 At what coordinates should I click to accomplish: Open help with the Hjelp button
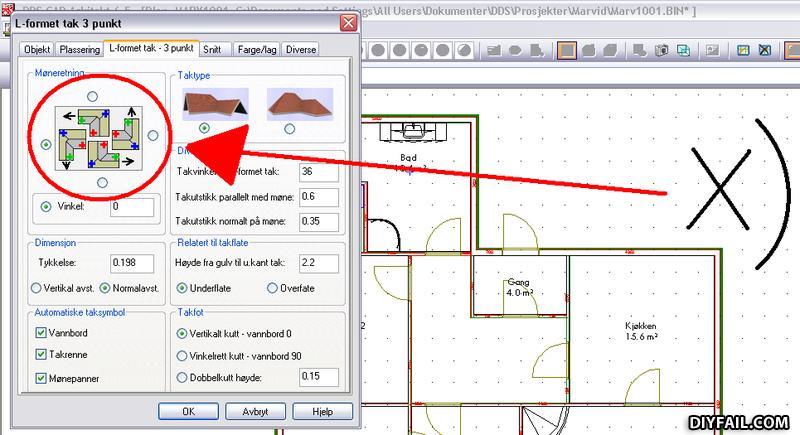(x=322, y=411)
